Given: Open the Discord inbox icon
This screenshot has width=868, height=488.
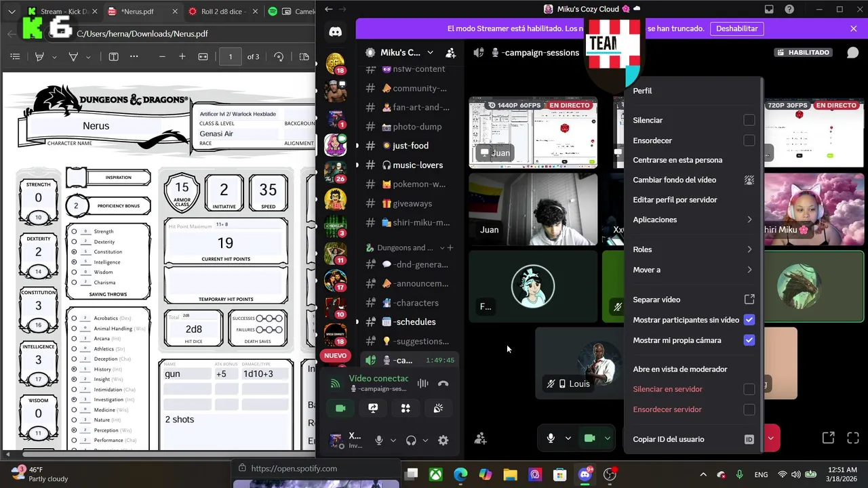Looking at the screenshot, I should [x=769, y=9].
